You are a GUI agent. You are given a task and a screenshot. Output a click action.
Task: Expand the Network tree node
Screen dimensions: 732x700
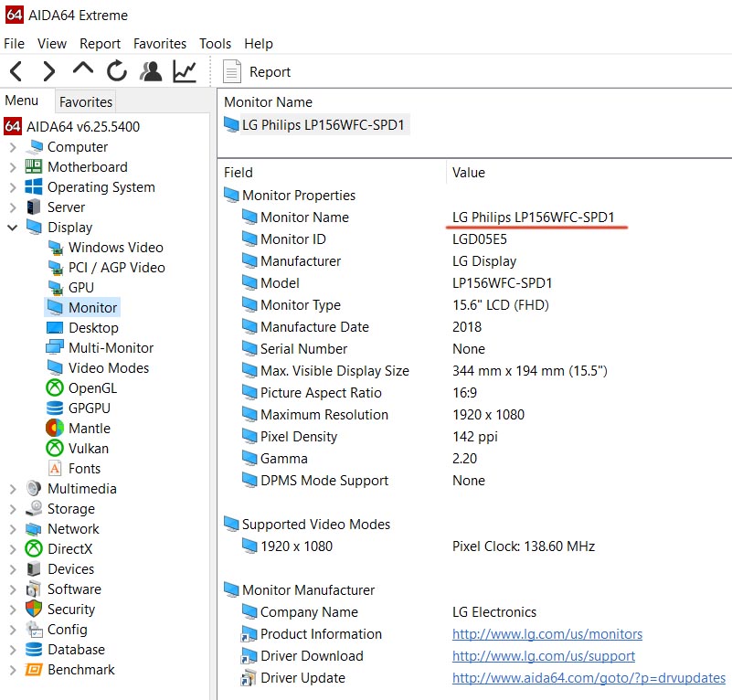click(13, 529)
